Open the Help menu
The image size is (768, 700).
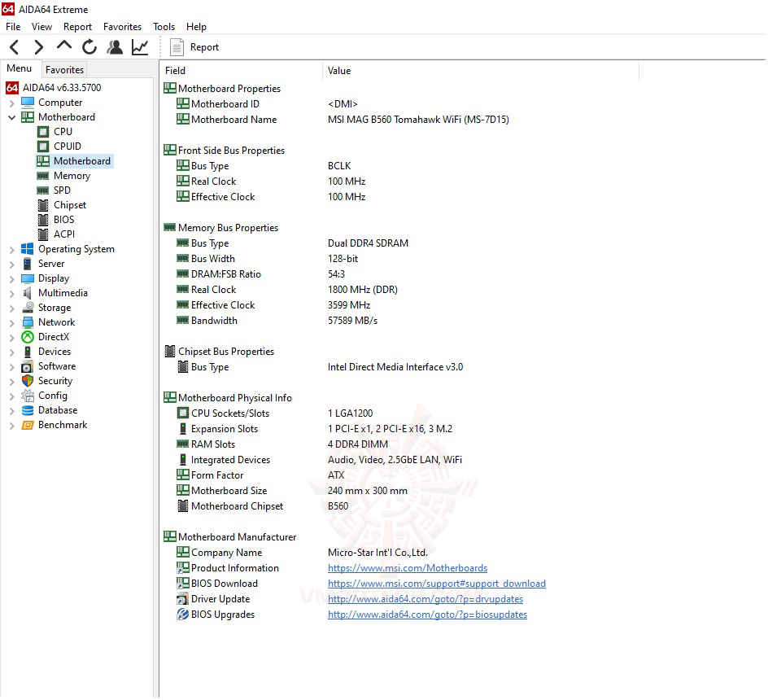click(196, 27)
